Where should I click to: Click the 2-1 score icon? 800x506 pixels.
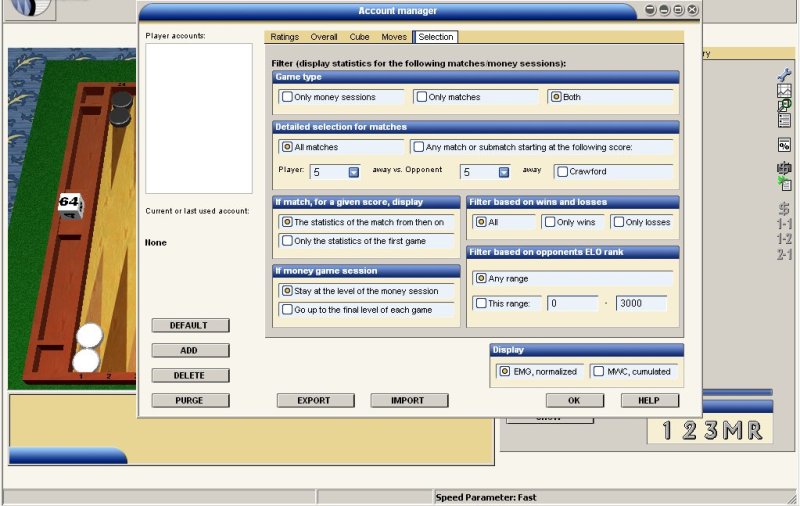784,254
